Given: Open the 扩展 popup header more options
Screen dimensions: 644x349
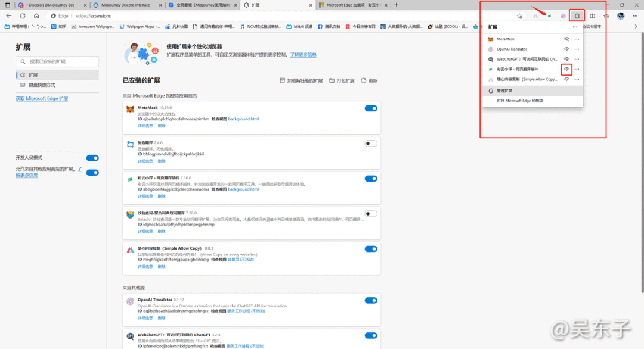Looking at the screenshot, I should (575, 27).
